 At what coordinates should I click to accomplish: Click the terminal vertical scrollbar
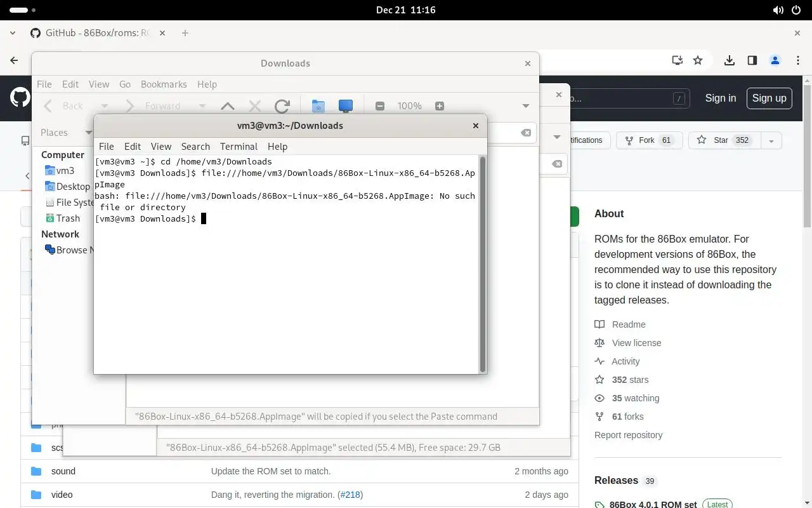click(482, 264)
